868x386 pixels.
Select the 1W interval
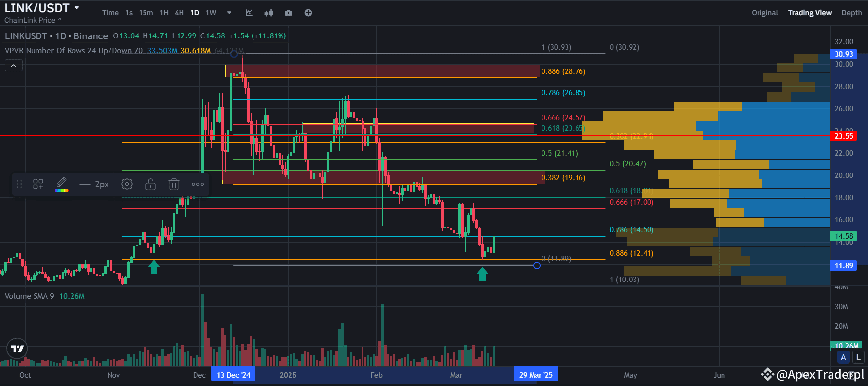[x=211, y=13]
